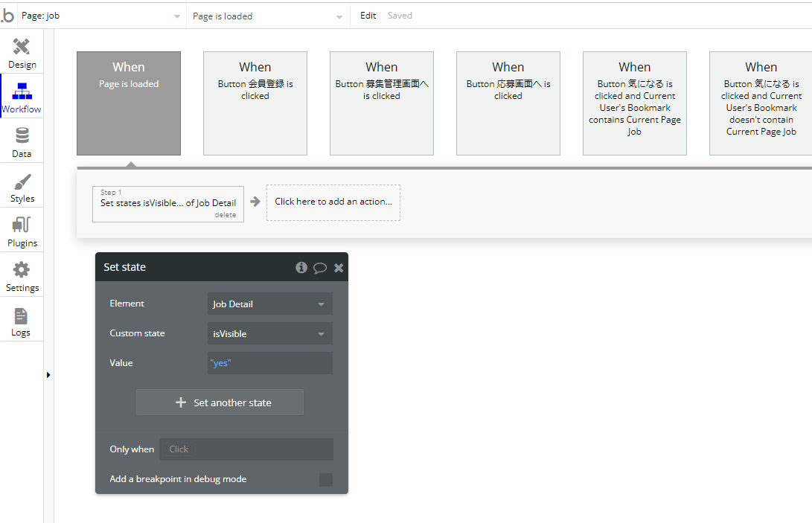The image size is (812, 523).
Task: Open the Logs tab
Action: pyautogui.click(x=22, y=321)
